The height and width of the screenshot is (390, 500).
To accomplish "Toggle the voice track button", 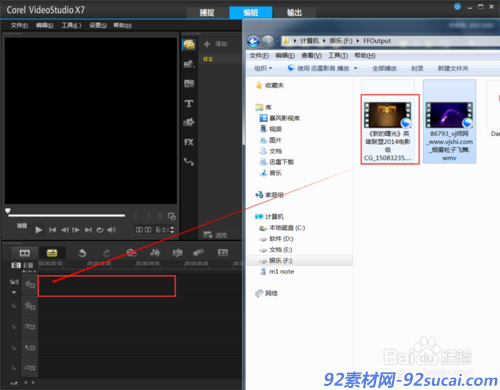I will 30,348.
